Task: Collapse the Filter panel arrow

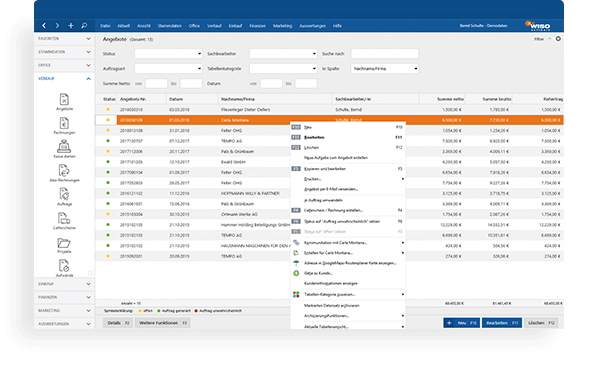Action: point(549,39)
